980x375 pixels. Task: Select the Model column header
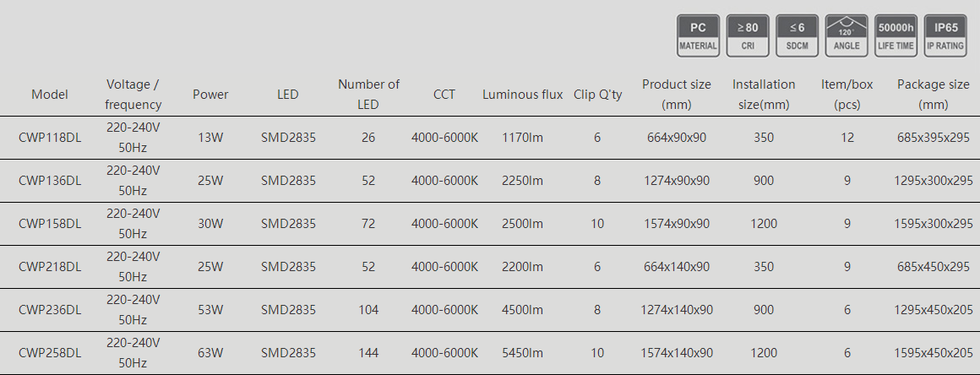click(x=49, y=95)
